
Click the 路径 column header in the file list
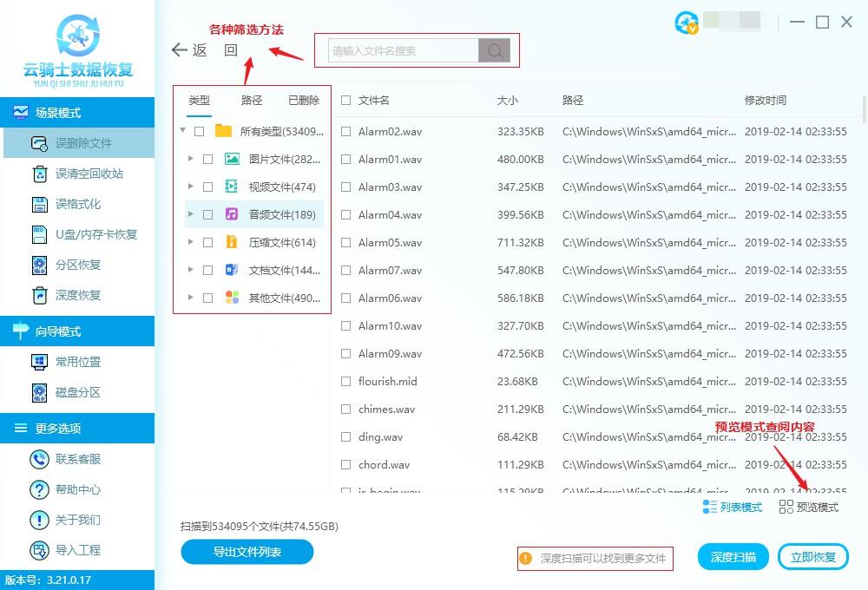(x=573, y=100)
